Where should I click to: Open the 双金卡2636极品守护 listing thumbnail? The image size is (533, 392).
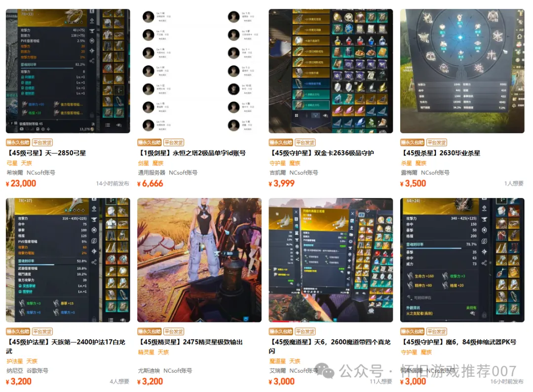[x=331, y=71]
